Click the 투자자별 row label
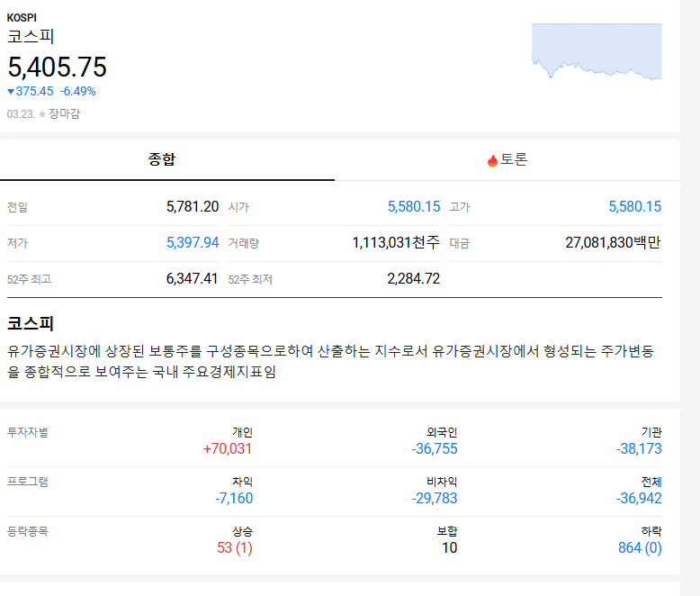This screenshot has height=596, width=700. (28, 432)
